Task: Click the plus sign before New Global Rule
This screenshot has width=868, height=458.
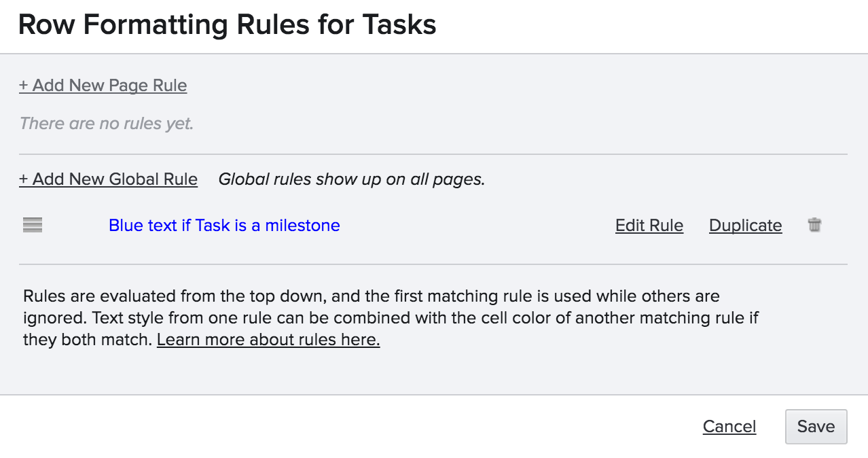Action: [24, 179]
